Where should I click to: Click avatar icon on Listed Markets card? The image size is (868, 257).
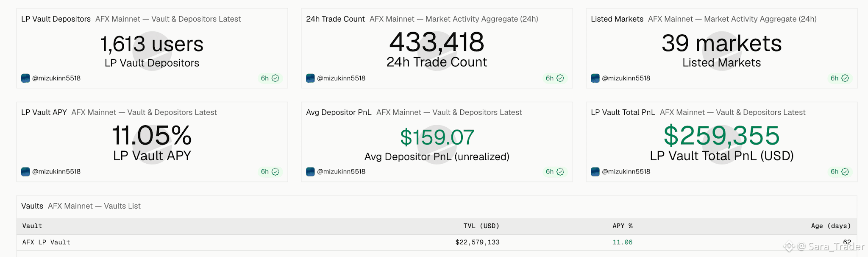click(x=595, y=78)
